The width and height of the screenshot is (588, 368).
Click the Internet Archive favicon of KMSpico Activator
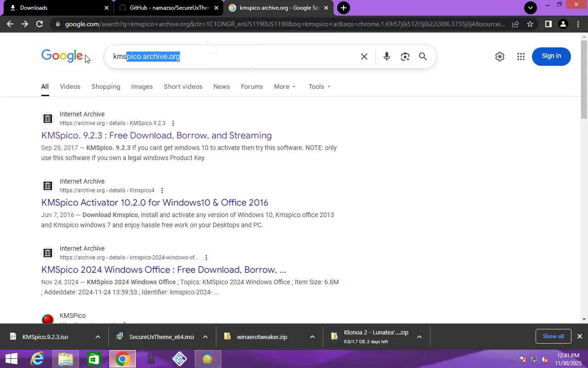[x=47, y=186]
